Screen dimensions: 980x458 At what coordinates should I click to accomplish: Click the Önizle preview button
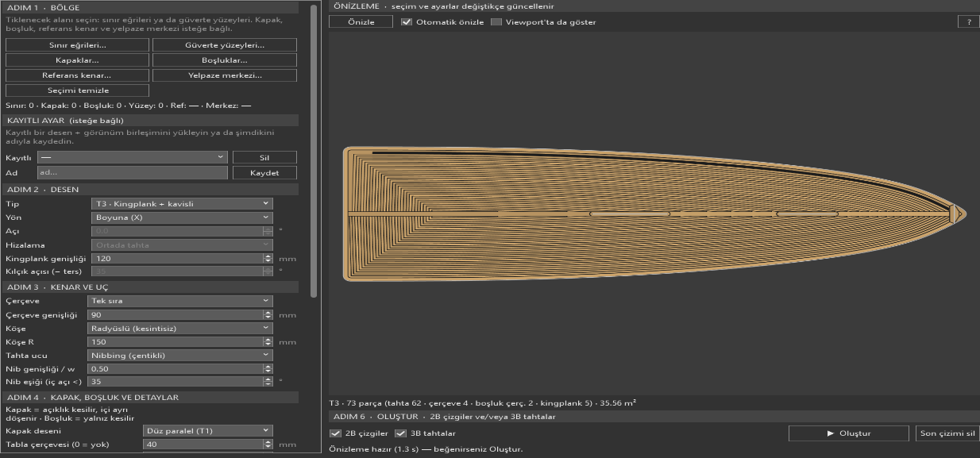(361, 22)
